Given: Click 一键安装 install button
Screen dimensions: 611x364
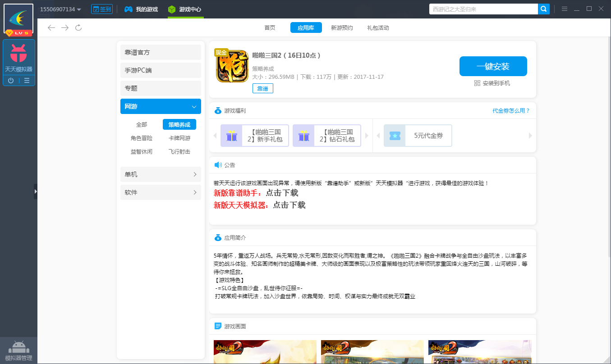Looking at the screenshot, I should pyautogui.click(x=493, y=66).
